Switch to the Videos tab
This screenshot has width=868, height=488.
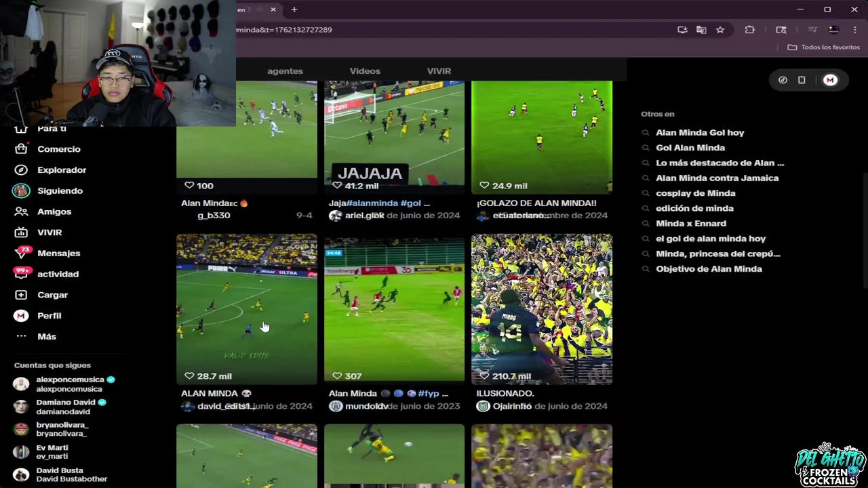(365, 71)
